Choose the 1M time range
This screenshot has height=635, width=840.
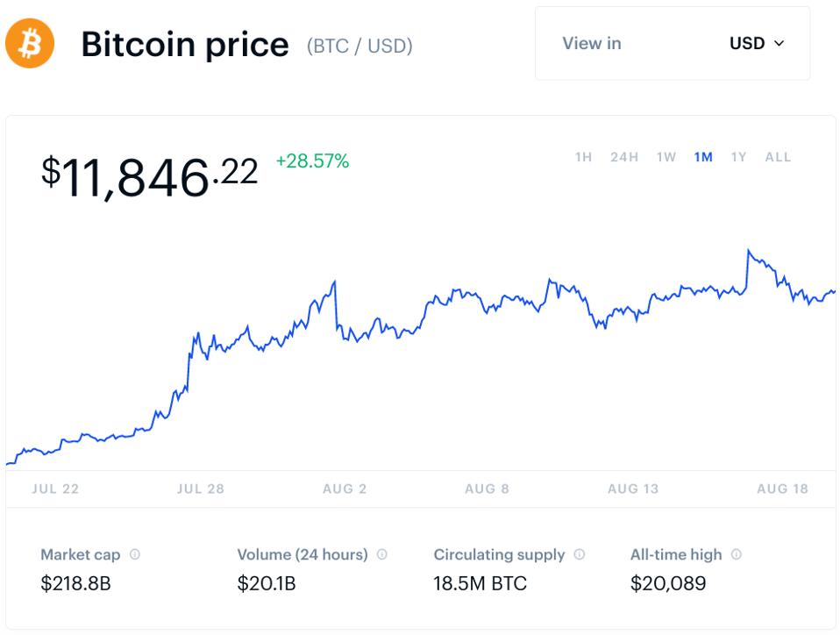(703, 157)
